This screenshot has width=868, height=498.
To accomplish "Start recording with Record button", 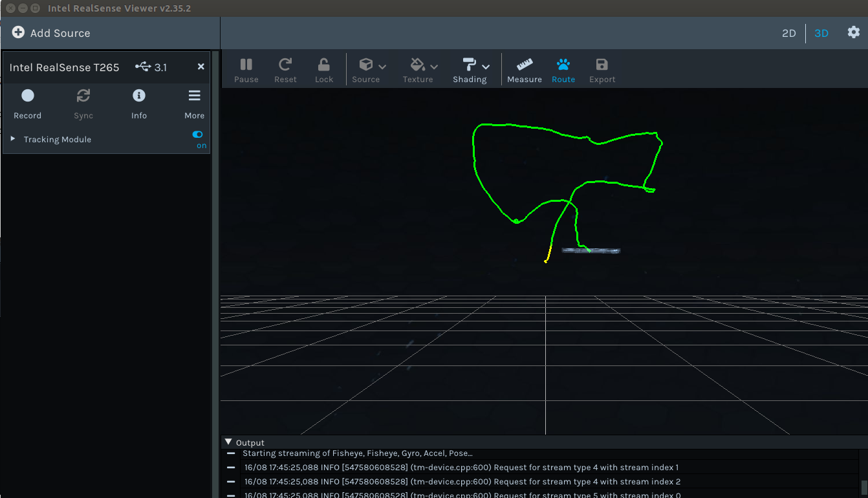I will pos(27,103).
